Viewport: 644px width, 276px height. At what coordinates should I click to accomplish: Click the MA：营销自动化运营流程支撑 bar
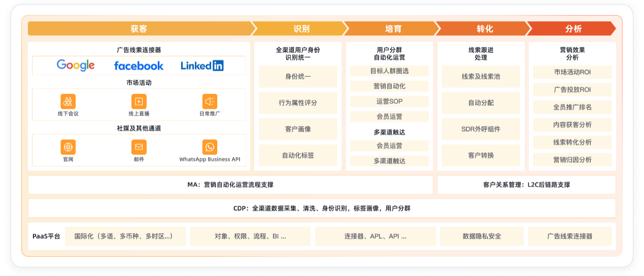click(230, 185)
